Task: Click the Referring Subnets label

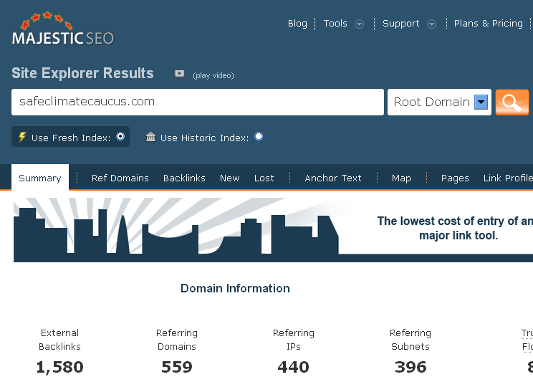Action: pyautogui.click(x=410, y=339)
